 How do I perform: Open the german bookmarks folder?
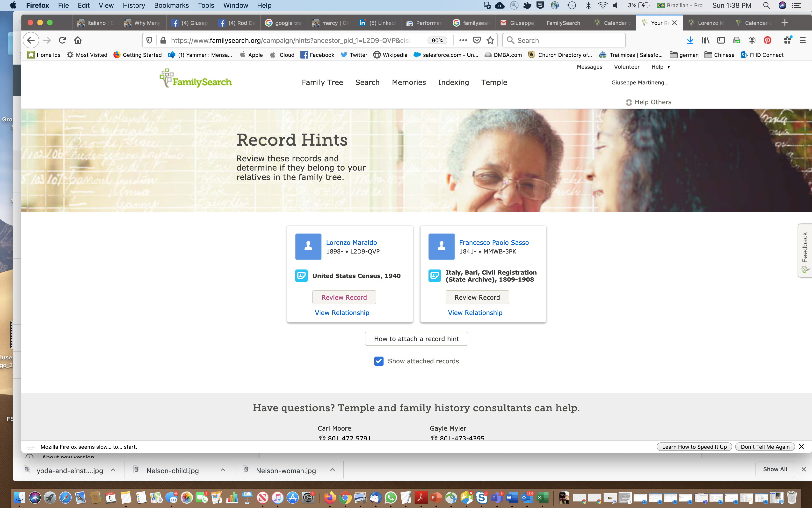coord(684,55)
